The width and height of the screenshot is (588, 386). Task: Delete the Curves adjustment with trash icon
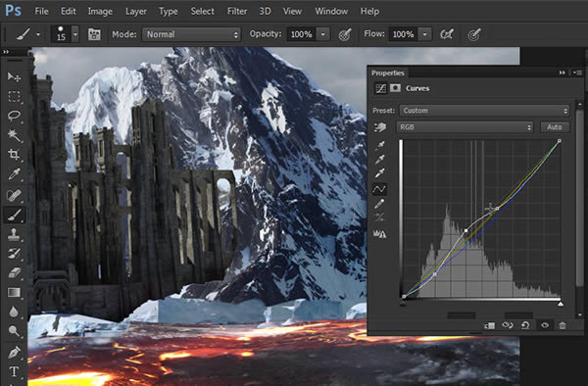[x=563, y=325]
